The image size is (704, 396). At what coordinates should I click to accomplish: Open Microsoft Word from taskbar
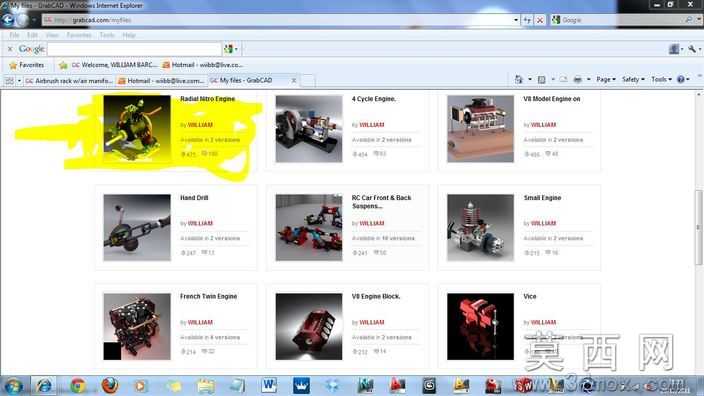tap(269, 385)
